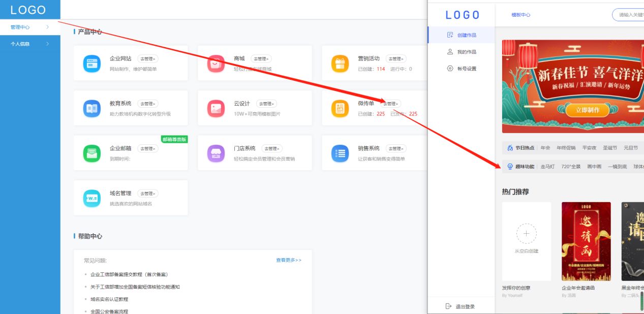Viewport: 644px width, 314px height.
Task: Click 去管理 on the 商城 card
Action: (x=262, y=59)
